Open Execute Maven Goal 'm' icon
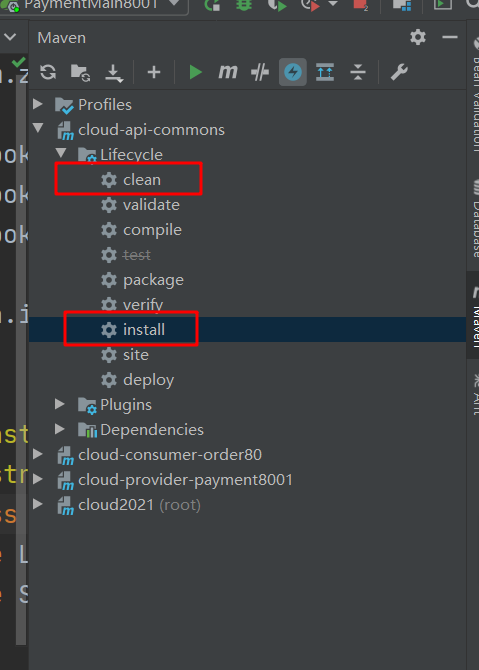This screenshot has width=479, height=670. [x=228, y=72]
